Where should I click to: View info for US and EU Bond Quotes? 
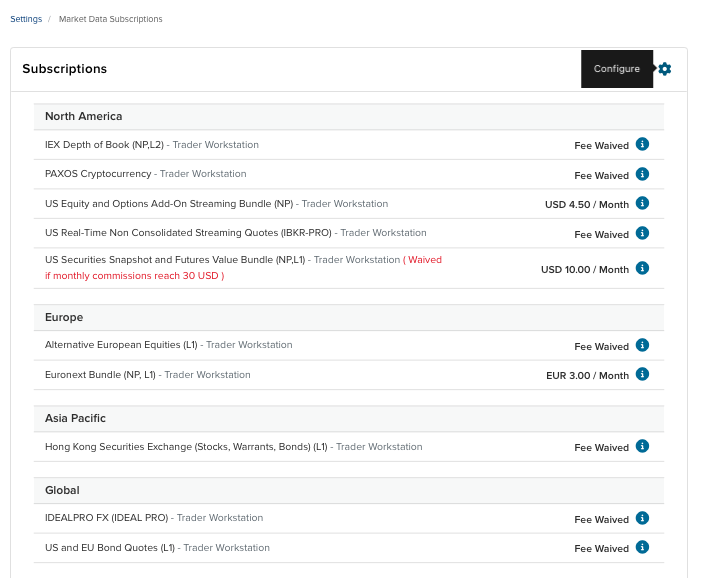pos(642,547)
